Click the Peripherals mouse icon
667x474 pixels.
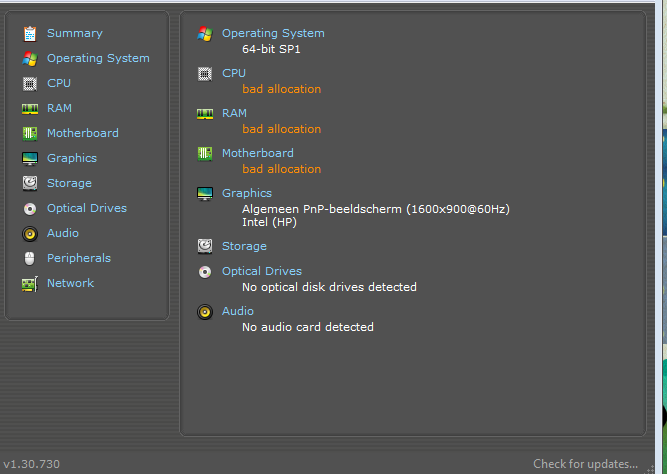[x=29, y=258]
